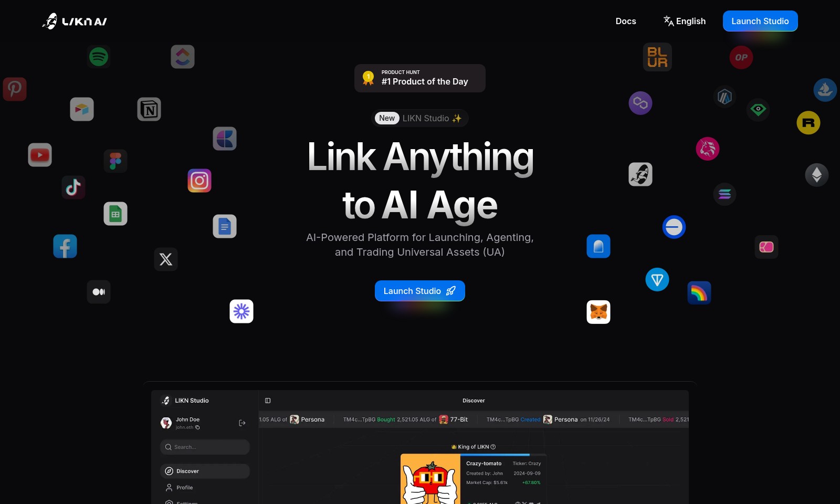
Task: Click the Ethereum diamond icon
Action: 817,174
